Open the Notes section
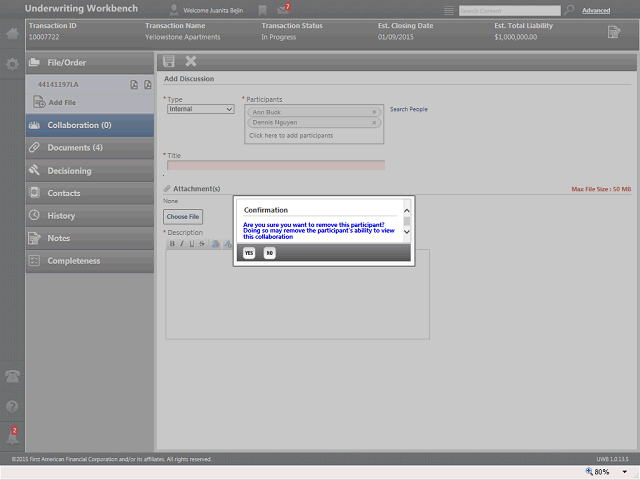Viewport: 640px width, 480px height. click(x=90, y=238)
